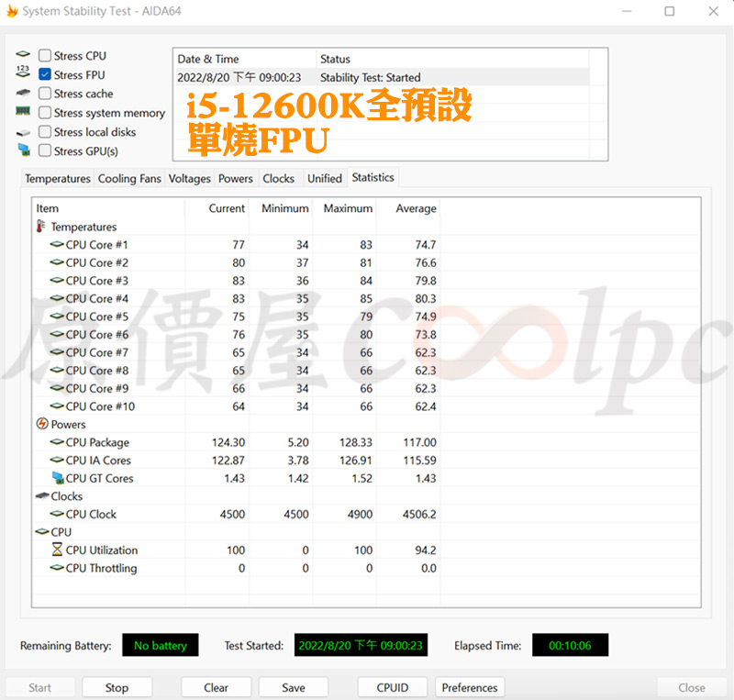Click the Average column header

(x=408, y=208)
